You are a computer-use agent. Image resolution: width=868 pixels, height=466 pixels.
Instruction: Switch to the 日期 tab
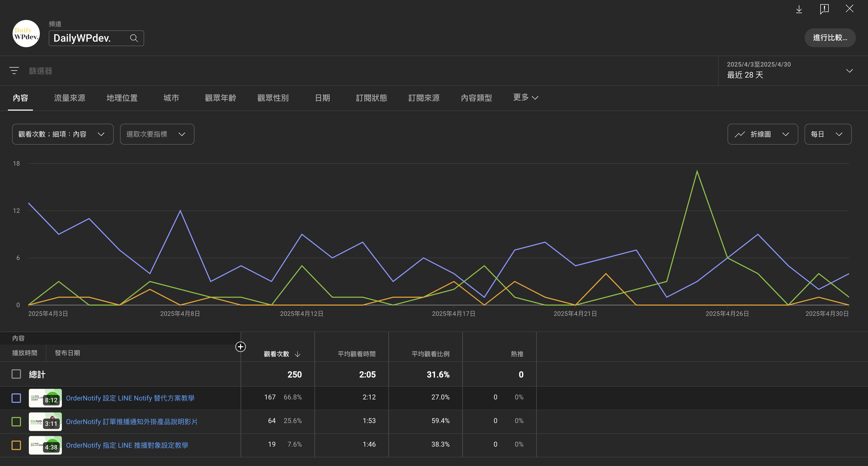(322, 98)
